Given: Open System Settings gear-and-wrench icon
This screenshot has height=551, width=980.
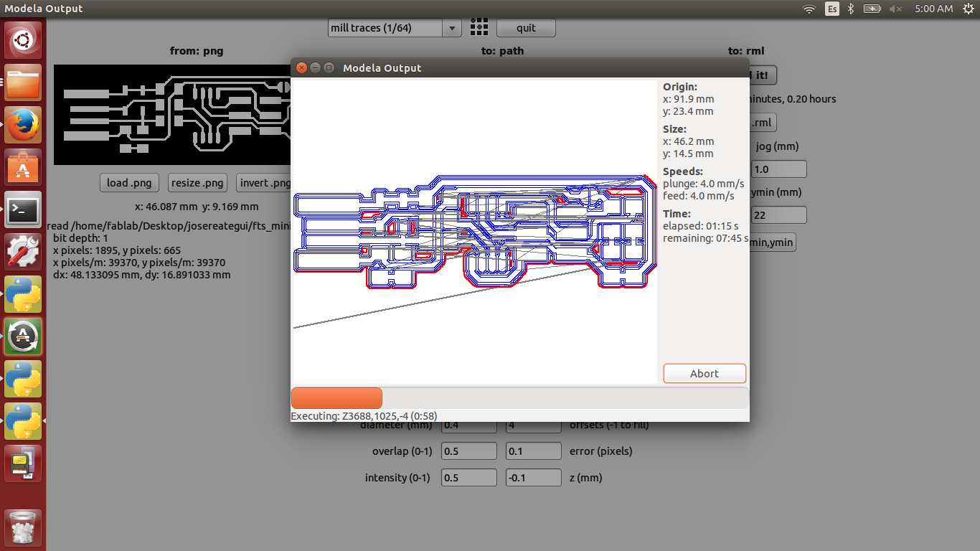Looking at the screenshot, I should click(23, 252).
